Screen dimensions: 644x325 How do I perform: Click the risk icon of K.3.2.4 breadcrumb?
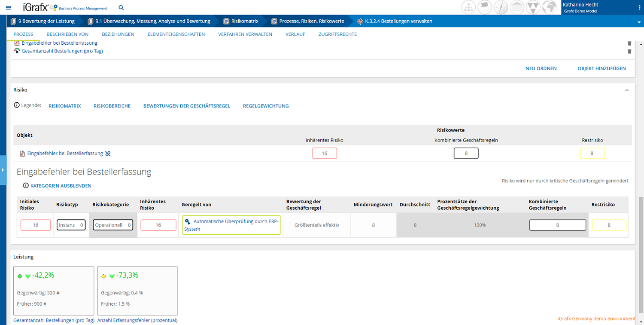click(360, 21)
